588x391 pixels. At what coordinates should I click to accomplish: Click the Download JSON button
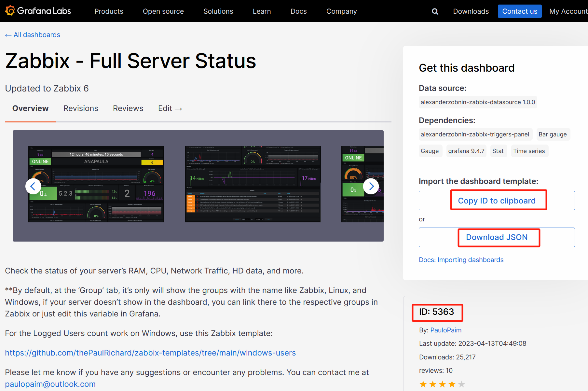[497, 237]
